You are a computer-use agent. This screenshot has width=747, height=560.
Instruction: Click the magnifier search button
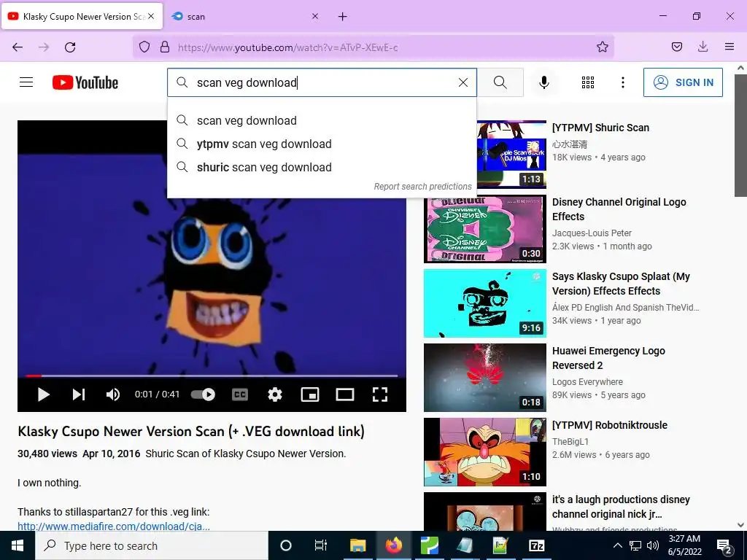pos(500,82)
